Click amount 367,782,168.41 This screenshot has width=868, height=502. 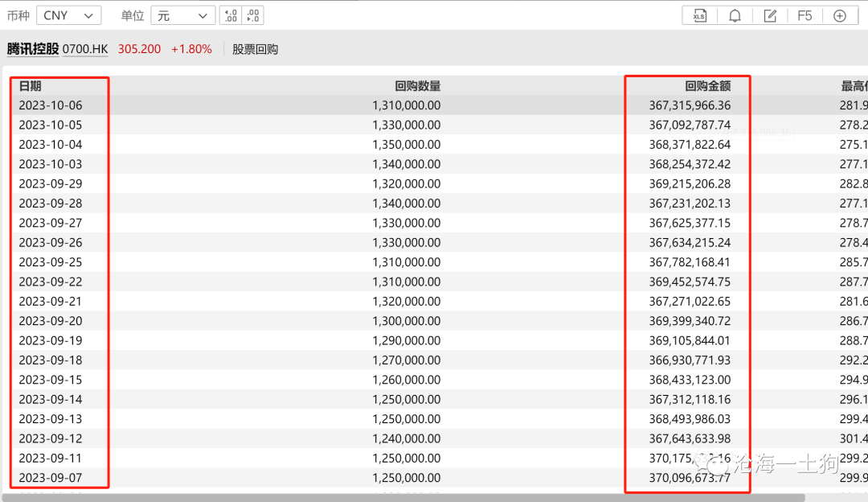pos(690,262)
